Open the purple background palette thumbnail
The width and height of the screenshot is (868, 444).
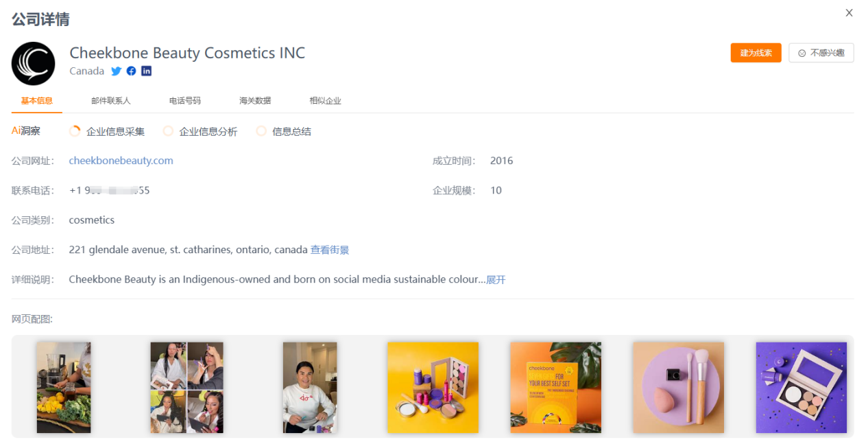click(x=801, y=388)
